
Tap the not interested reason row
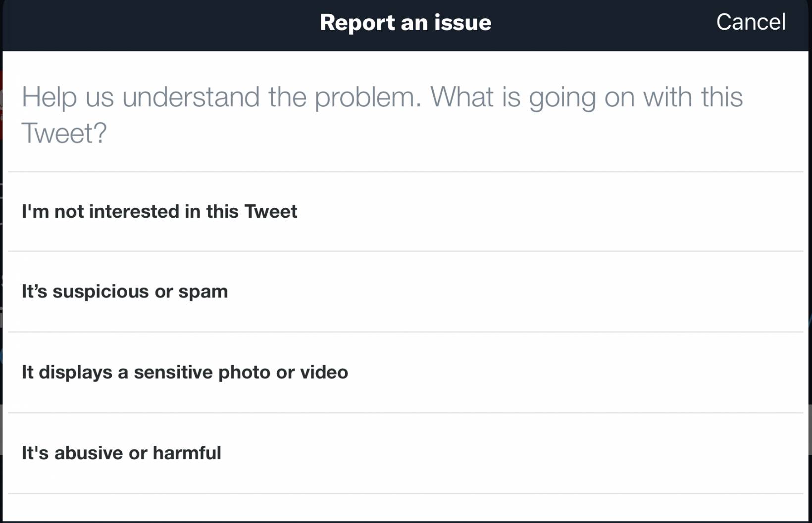tap(405, 212)
